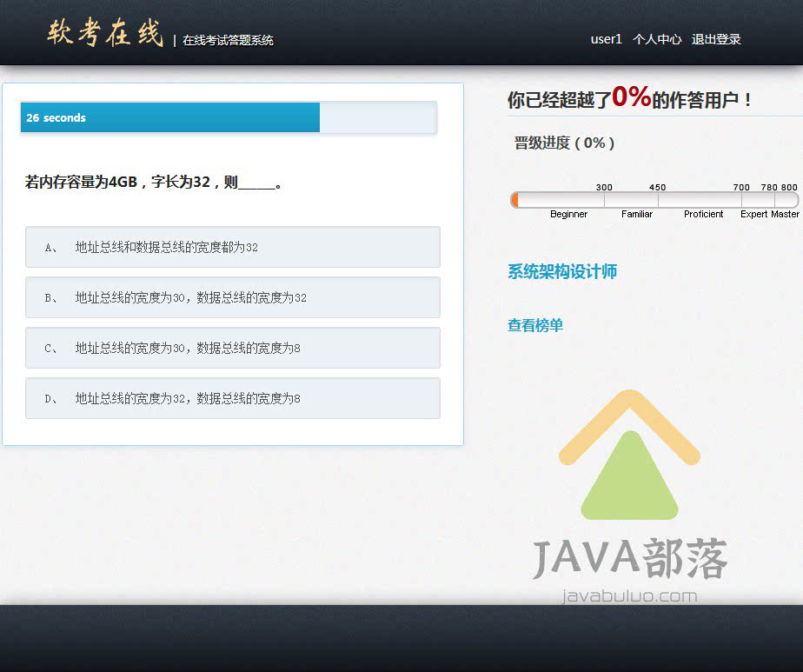This screenshot has width=803, height=672.
Task: Click the Master level label
Action: coord(785,214)
